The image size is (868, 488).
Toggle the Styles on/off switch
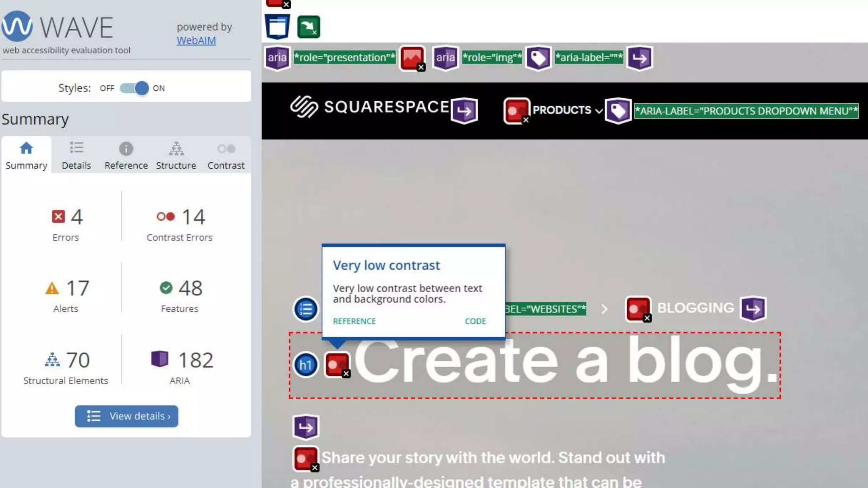(134, 88)
